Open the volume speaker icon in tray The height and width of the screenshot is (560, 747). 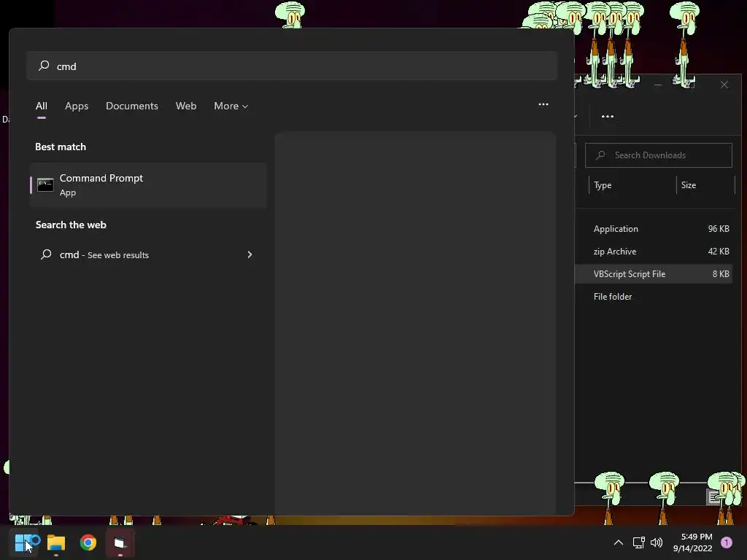[657, 542]
